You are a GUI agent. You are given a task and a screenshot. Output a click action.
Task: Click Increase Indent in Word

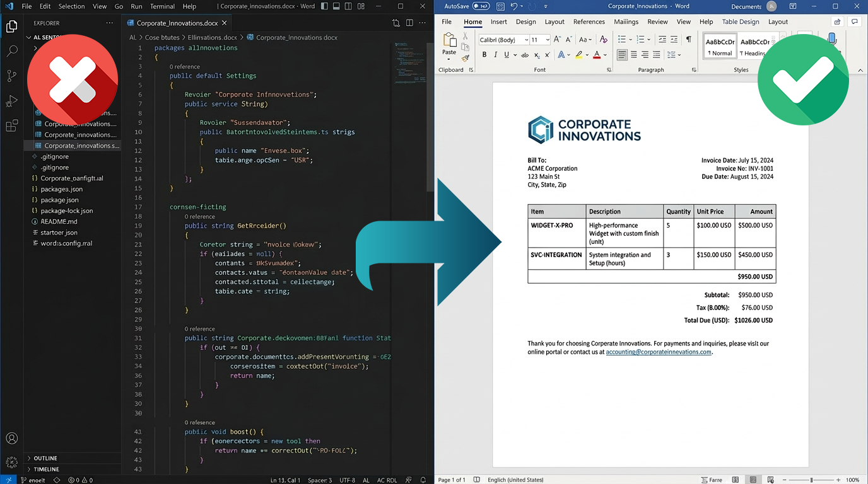(x=674, y=40)
